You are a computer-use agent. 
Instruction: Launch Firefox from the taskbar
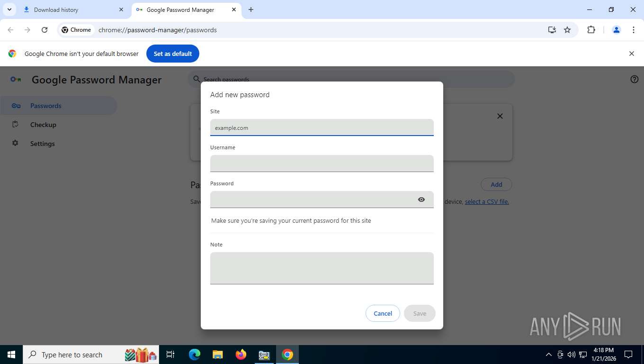(x=241, y=355)
